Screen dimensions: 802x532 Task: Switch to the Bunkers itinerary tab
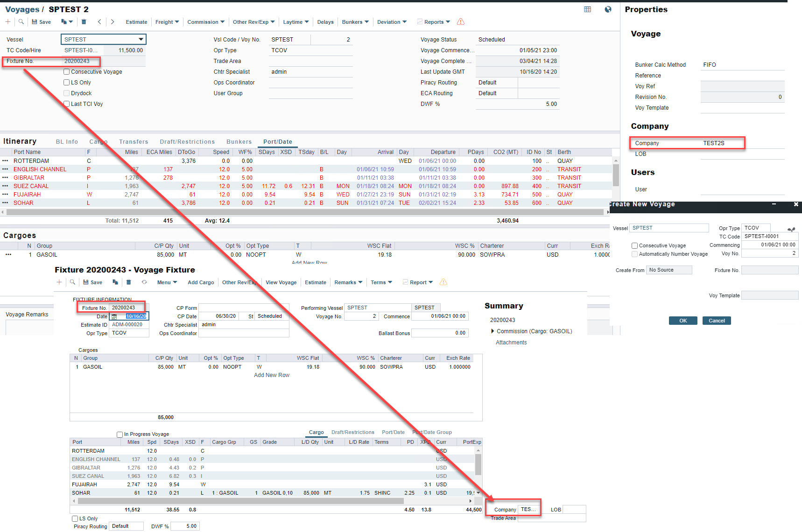(239, 142)
